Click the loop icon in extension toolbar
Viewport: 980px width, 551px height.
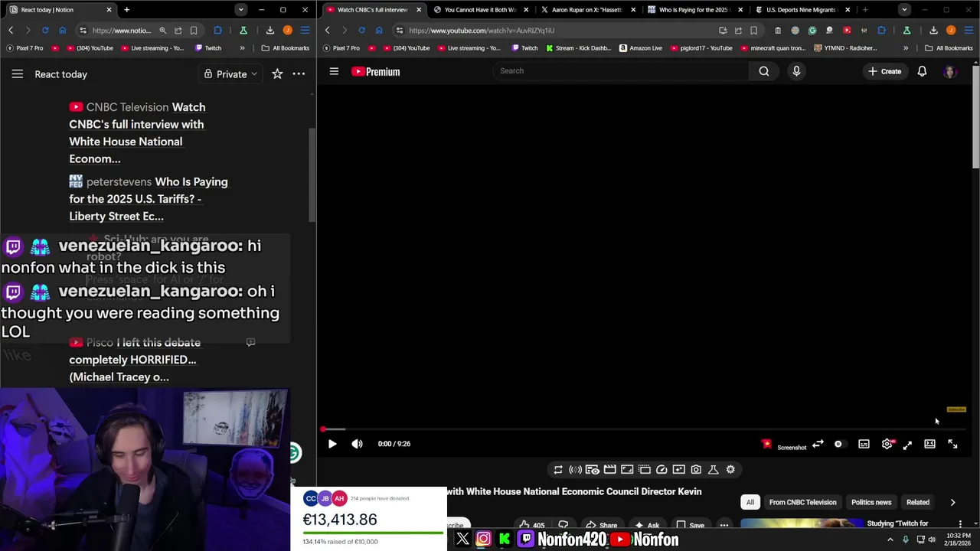point(558,470)
